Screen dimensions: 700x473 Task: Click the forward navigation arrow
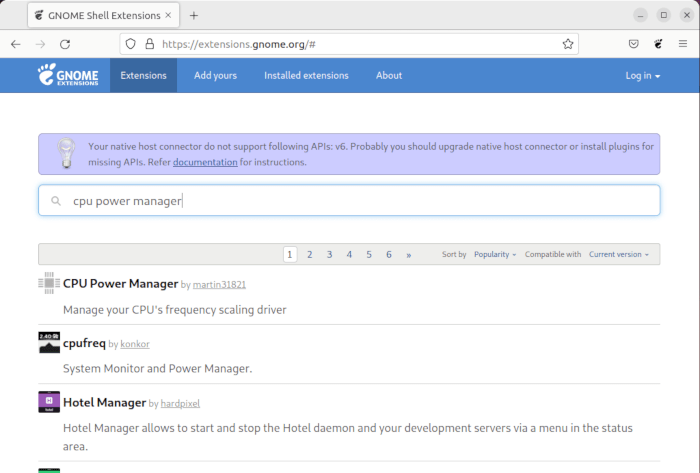pos(40,44)
